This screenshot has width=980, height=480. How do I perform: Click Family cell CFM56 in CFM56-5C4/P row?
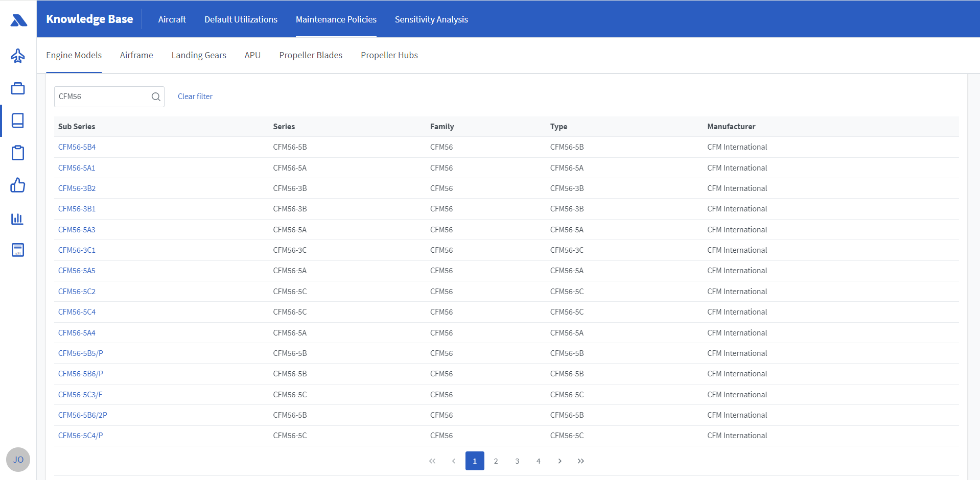(441, 436)
